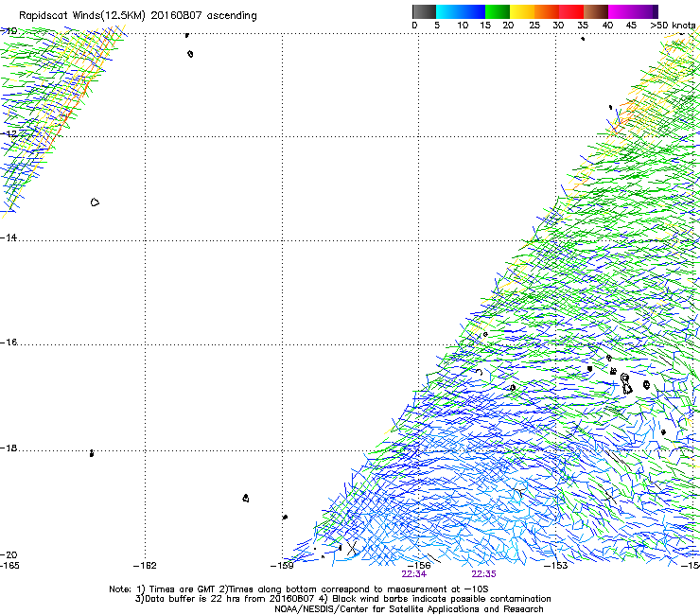Screen dimensions: 700x615
Task: Click the island outline west of -162 near latitude -13
Action: click(x=95, y=202)
